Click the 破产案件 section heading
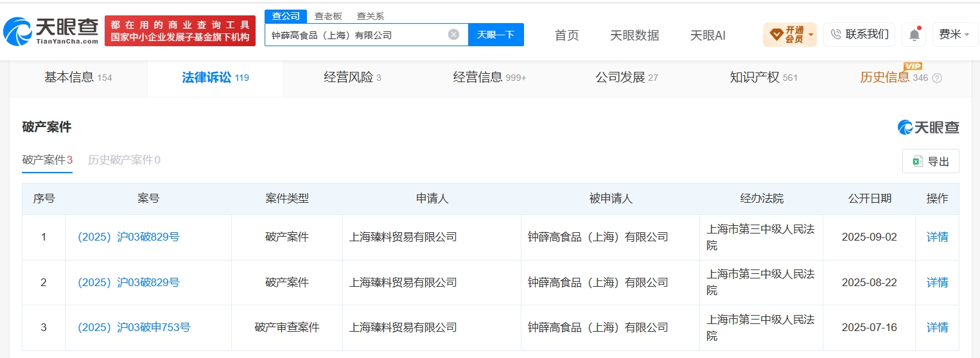 [47, 127]
